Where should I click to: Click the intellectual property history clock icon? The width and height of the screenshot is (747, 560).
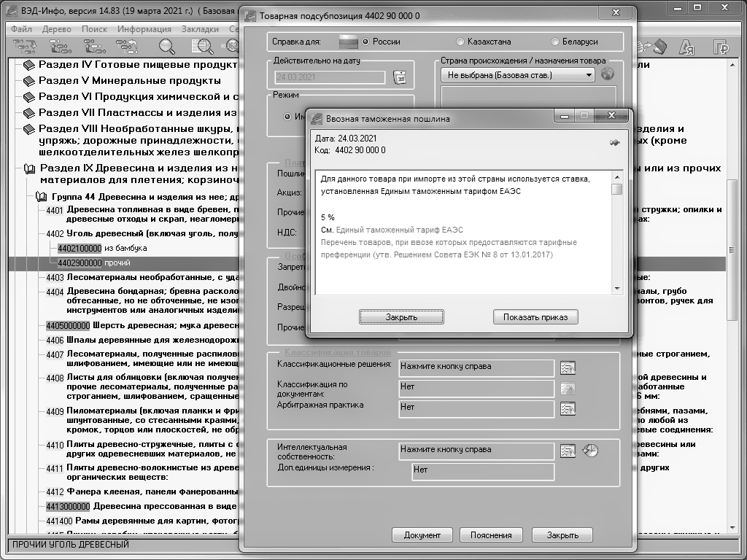pyautogui.click(x=590, y=451)
